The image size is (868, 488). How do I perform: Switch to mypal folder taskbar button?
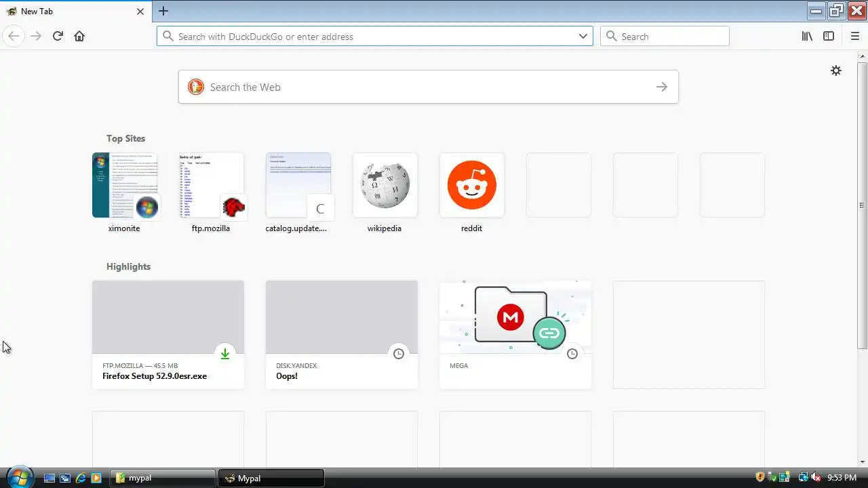(x=162, y=478)
